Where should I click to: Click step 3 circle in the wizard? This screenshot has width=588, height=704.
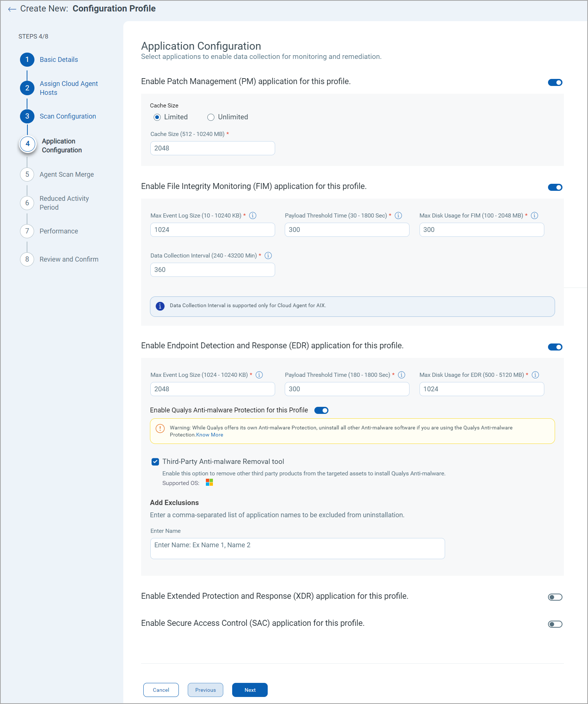27,116
